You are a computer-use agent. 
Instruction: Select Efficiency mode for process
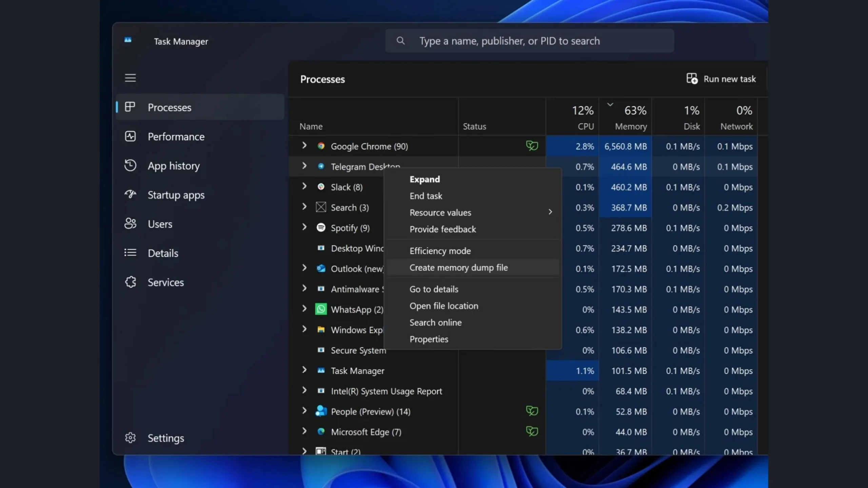pyautogui.click(x=440, y=250)
